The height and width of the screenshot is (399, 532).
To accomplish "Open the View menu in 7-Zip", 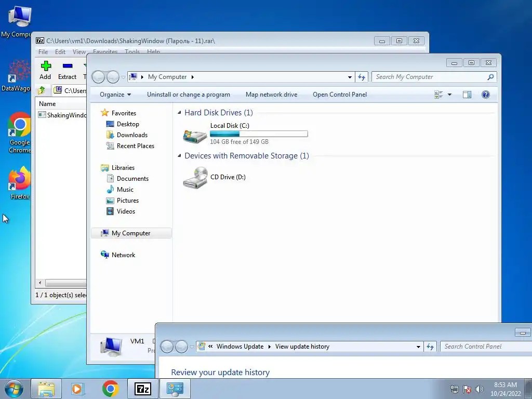I will (x=79, y=51).
